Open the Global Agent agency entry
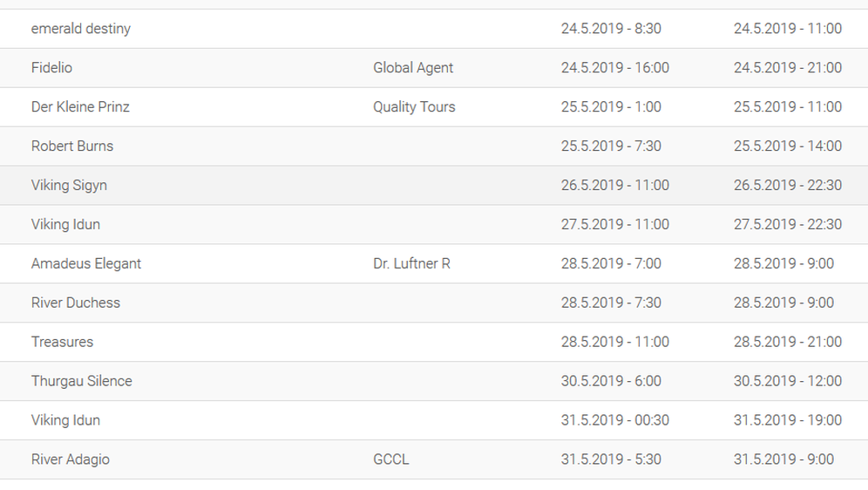868x490 pixels. point(413,67)
